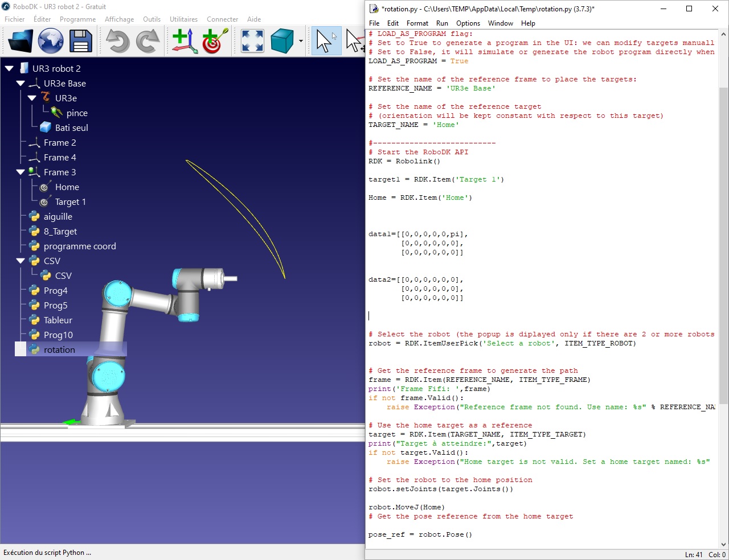Collapse the CSV program node
This screenshot has width=729, height=560.
(21, 261)
